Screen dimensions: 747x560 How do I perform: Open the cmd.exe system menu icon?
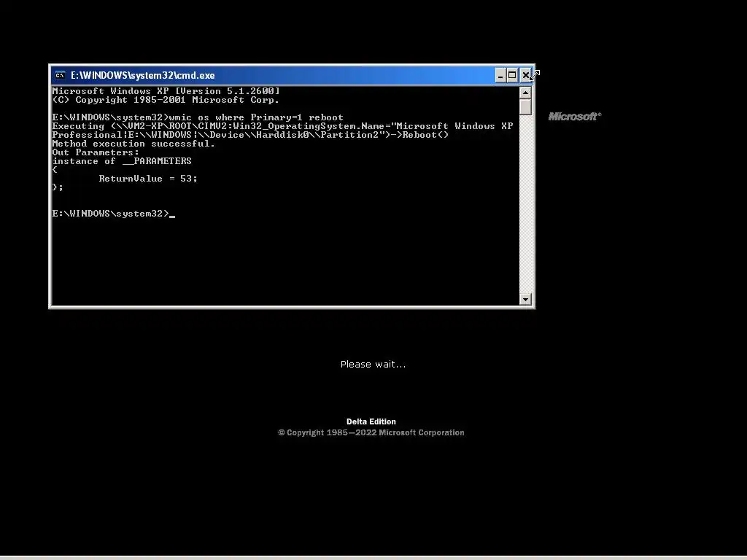coord(60,75)
